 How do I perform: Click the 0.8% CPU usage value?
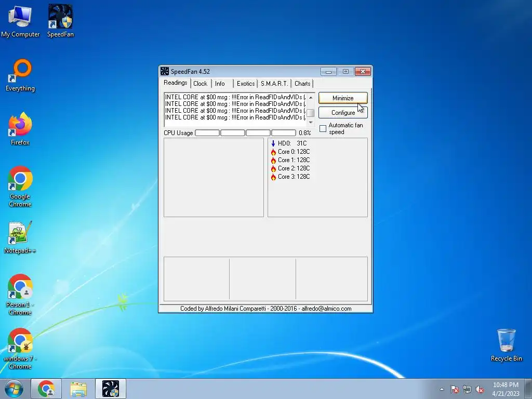click(x=304, y=133)
